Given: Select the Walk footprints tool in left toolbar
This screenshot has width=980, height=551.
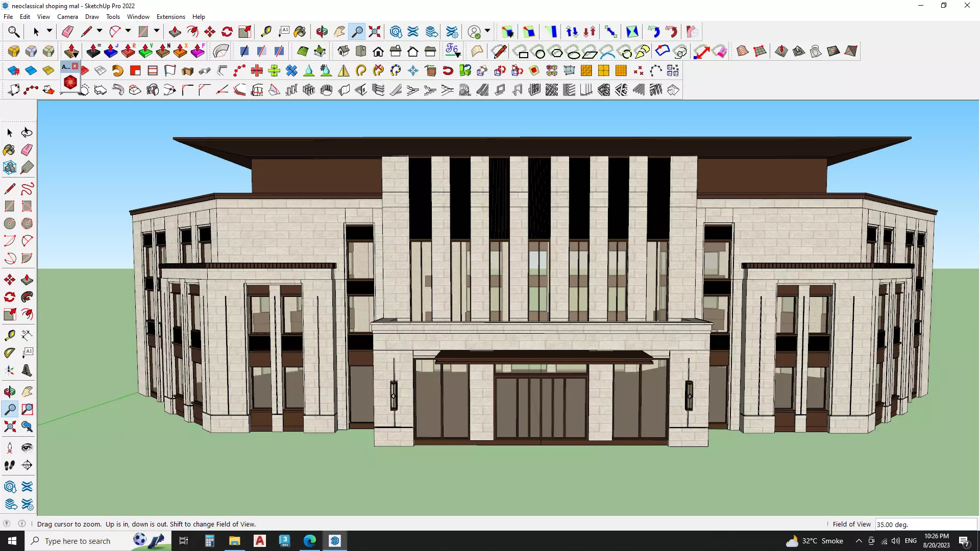Looking at the screenshot, I should click(10, 465).
